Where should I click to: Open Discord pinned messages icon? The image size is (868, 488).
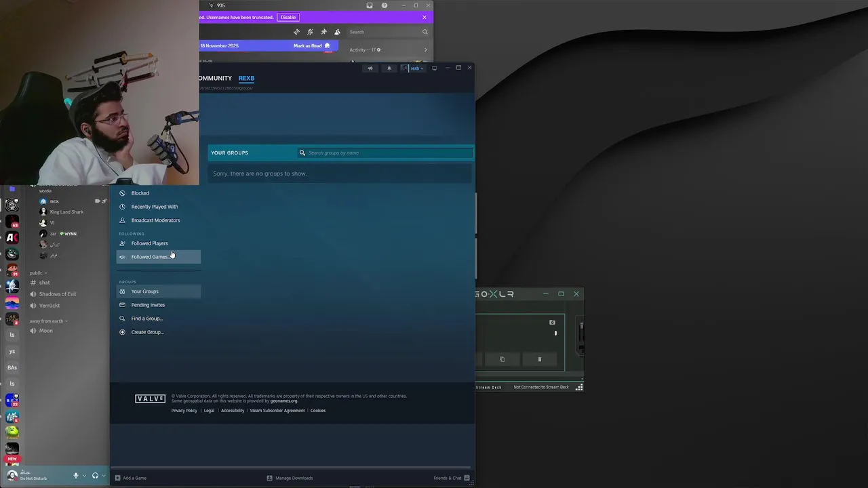pyautogui.click(x=323, y=32)
